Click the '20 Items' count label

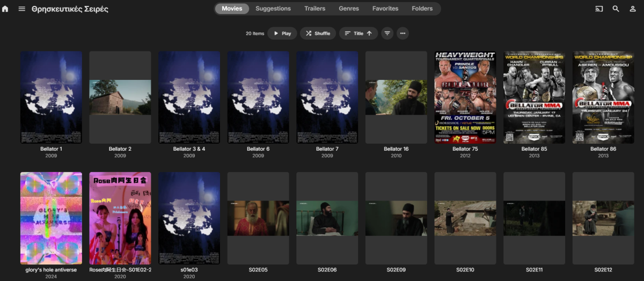[x=255, y=33]
